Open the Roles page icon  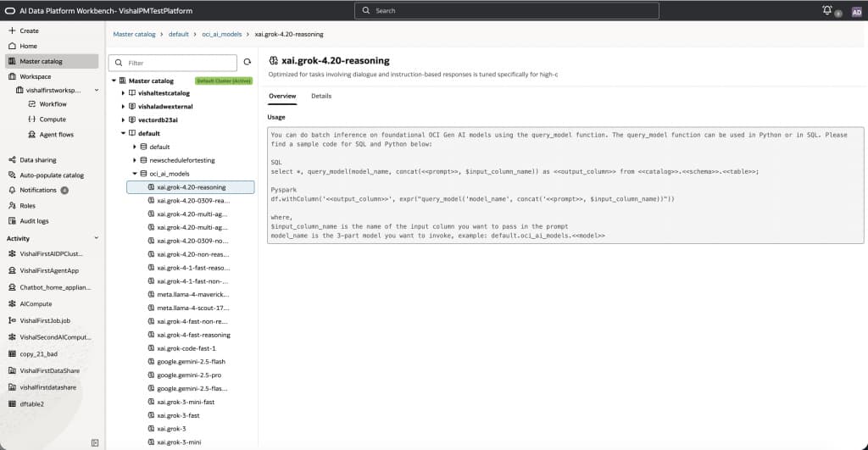12,205
